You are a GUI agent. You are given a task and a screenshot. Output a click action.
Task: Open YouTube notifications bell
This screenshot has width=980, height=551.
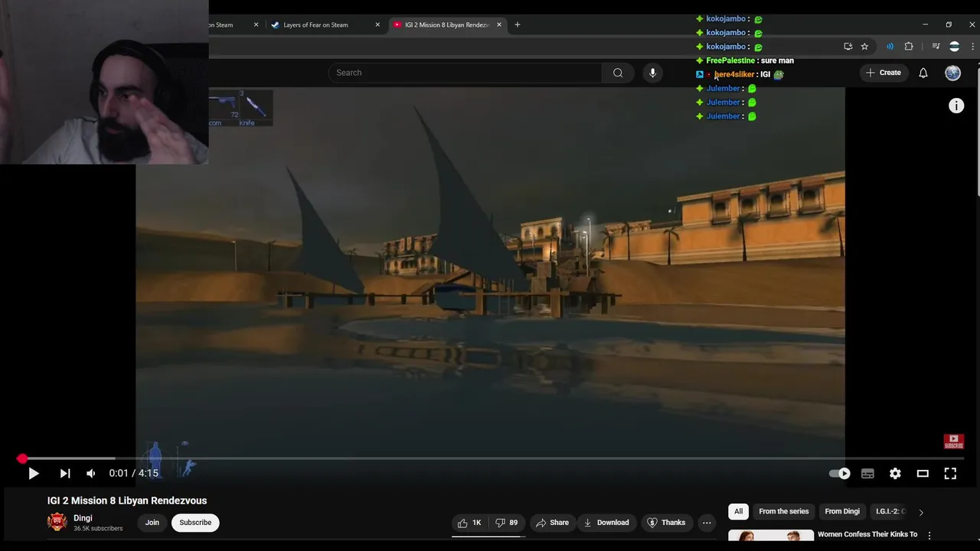(923, 73)
